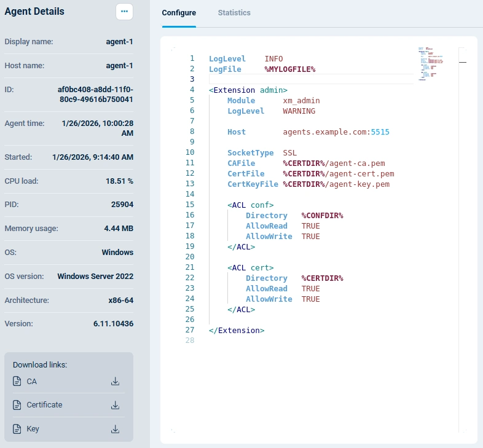Click the Architecture value x86-64
483x448 pixels.
tap(120, 301)
